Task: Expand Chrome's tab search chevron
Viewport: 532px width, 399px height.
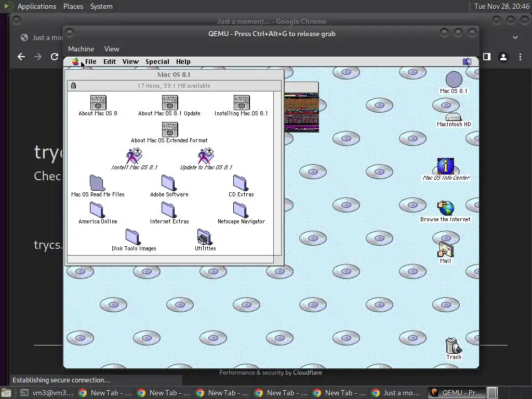Action: click(x=515, y=37)
